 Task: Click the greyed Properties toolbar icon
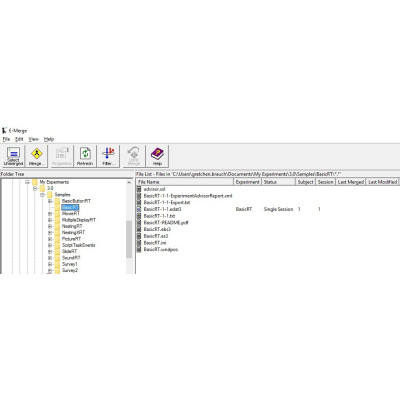[x=62, y=156]
